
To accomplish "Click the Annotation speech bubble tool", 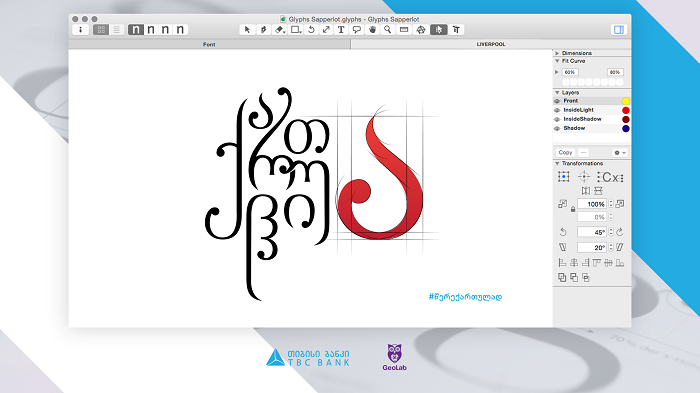I will [x=357, y=29].
